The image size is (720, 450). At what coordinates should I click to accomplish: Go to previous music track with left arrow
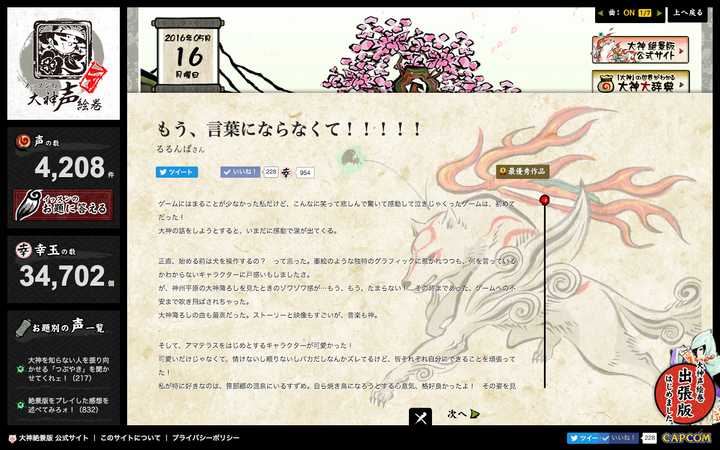tap(602, 13)
